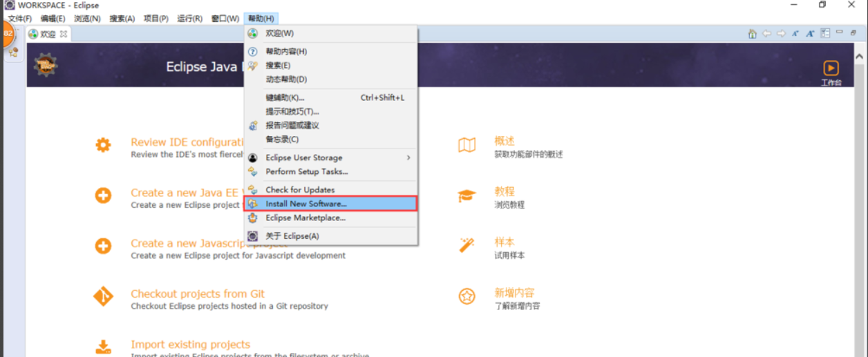The height and width of the screenshot is (357, 868).
Task: Click the download icon beside Import existing projects
Action: click(x=103, y=347)
